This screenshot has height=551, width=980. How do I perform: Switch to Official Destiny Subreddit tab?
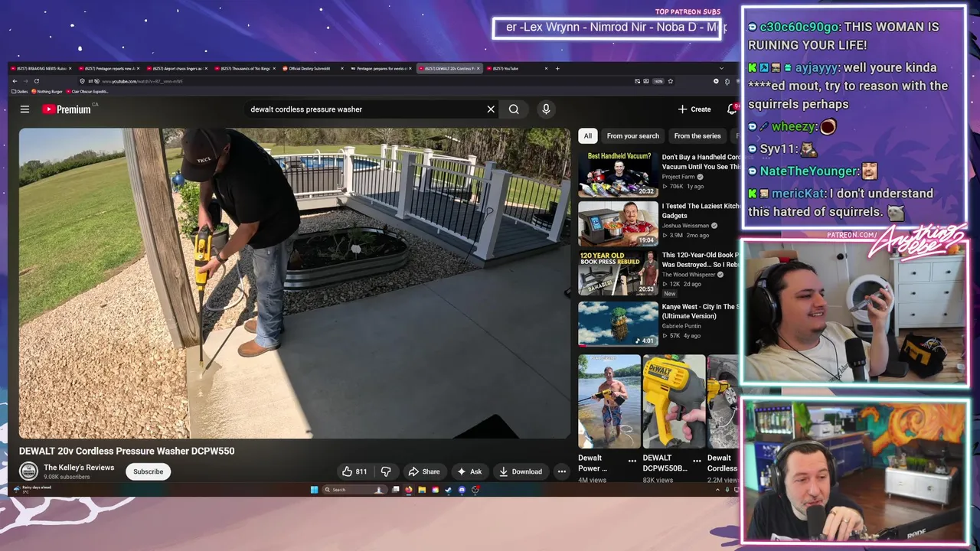point(313,68)
